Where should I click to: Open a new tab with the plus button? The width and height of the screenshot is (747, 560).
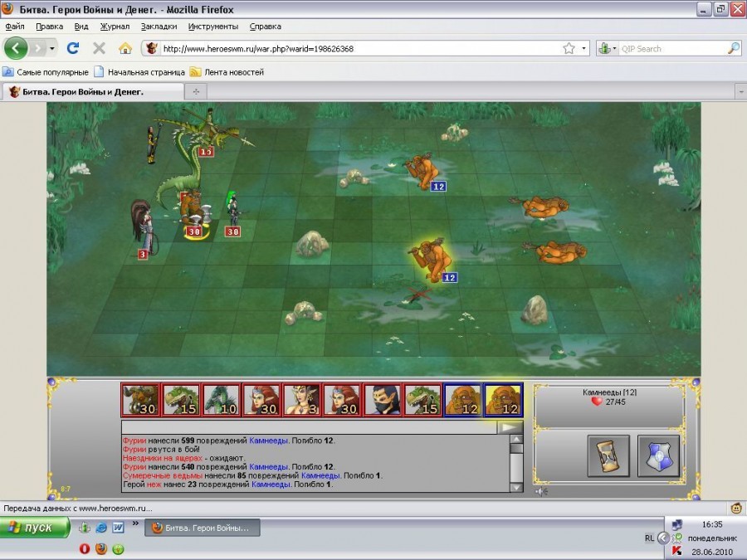(x=196, y=91)
